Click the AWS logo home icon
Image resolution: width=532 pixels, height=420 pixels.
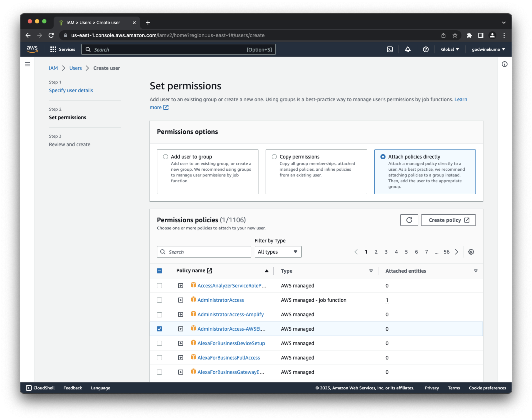[x=32, y=49]
